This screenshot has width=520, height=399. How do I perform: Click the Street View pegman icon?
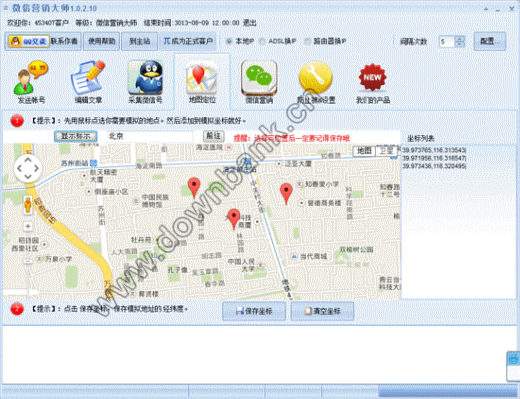coord(28,204)
